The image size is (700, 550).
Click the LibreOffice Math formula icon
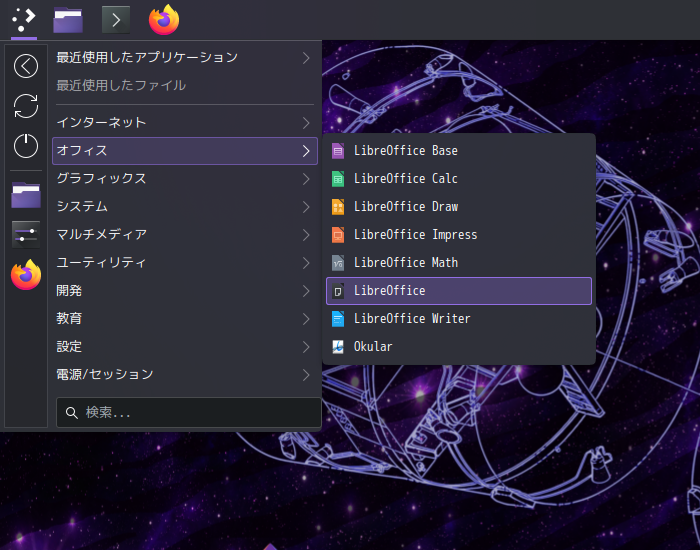click(338, 263)
